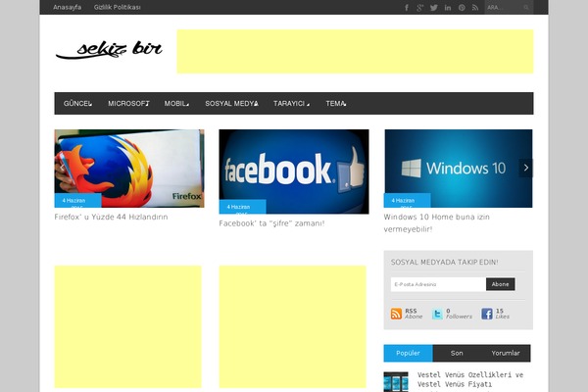This screenshot has height=392, width=588.
Task: Expand the GÜNCEL menu
Action: (x=77, y=104)
